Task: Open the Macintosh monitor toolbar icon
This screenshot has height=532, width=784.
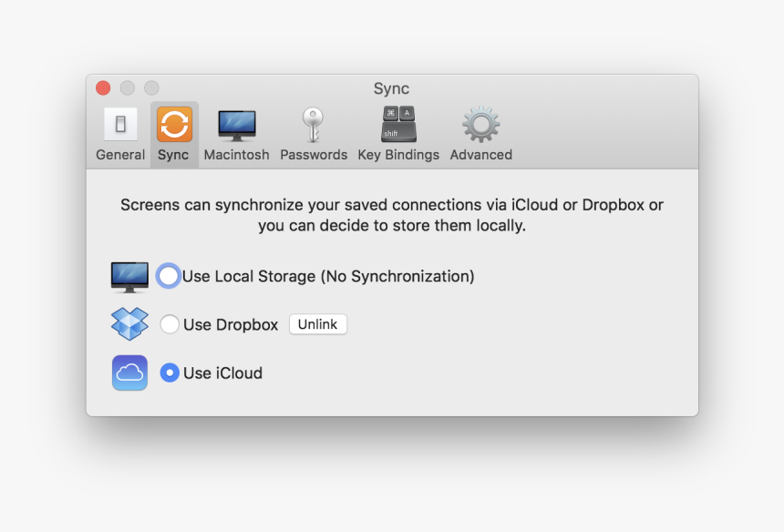Action: coord(236,125)
